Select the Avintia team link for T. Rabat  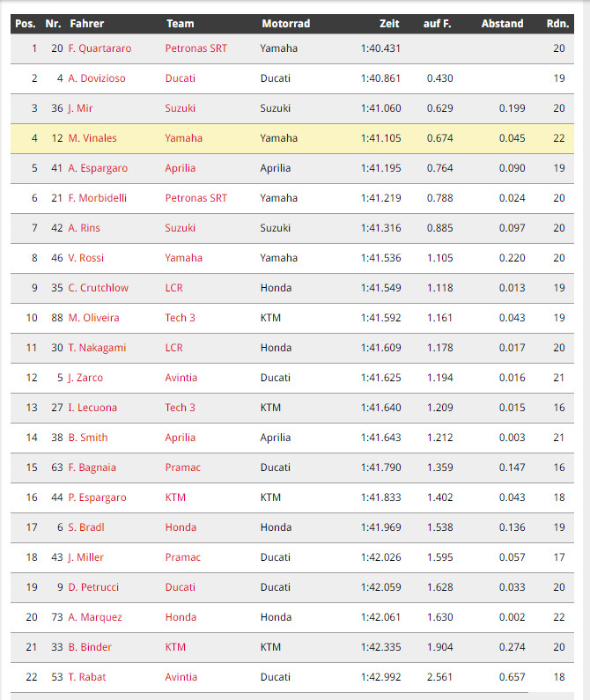pyautogui.click(x=181, y=677)
